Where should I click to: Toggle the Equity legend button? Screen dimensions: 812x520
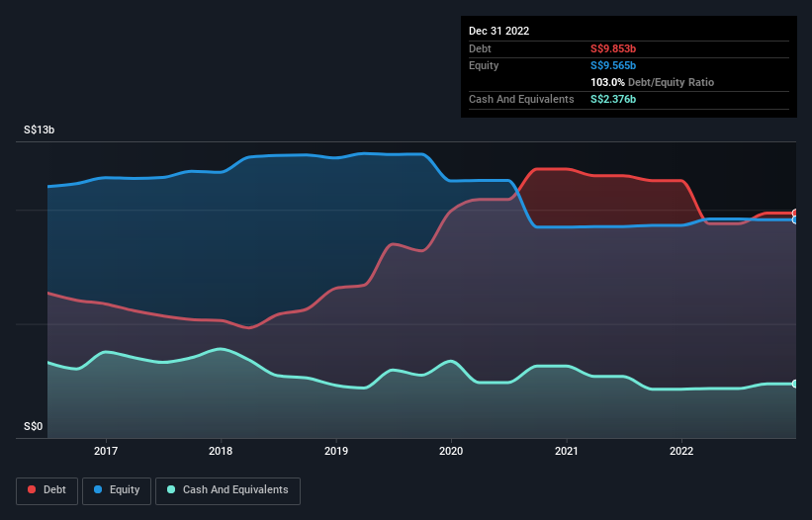pyautogui.click(x=117, y=490)
